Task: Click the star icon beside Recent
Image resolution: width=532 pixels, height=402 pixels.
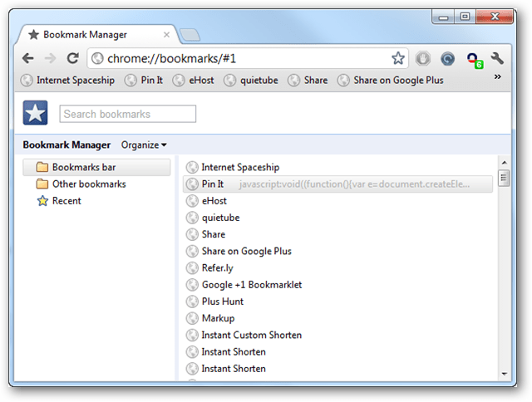Action: 42,201
